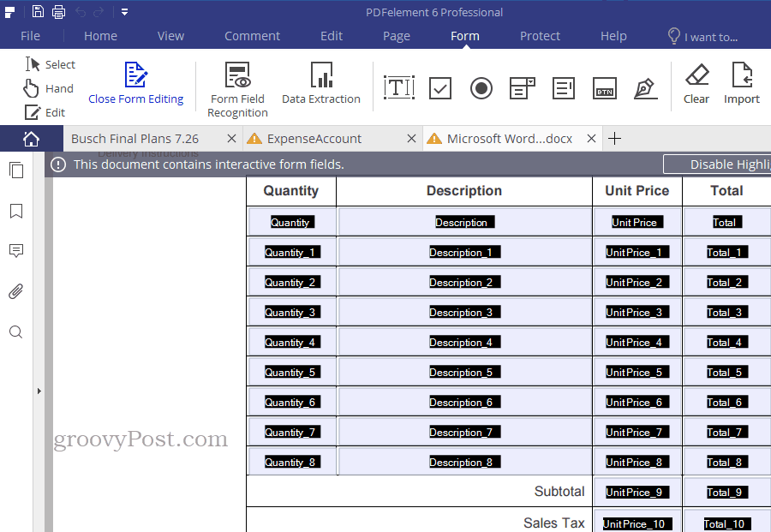Click the Print icon in quick access toolbar

pos(58,11)
